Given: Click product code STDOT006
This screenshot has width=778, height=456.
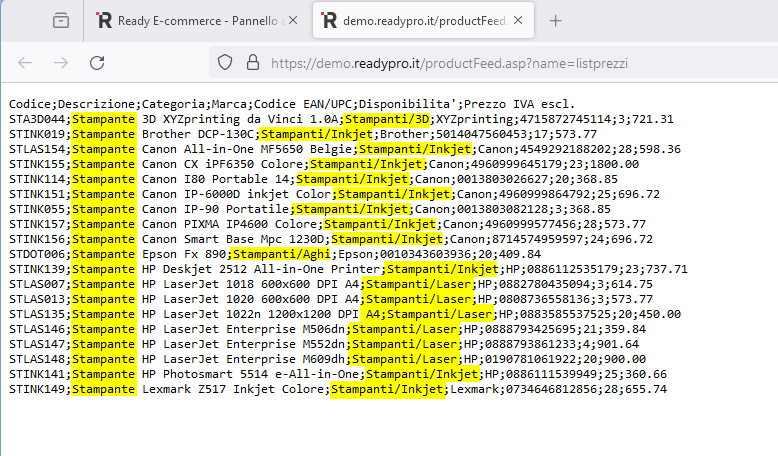Looking at the screenshot, I should click(x=37, y=254).
